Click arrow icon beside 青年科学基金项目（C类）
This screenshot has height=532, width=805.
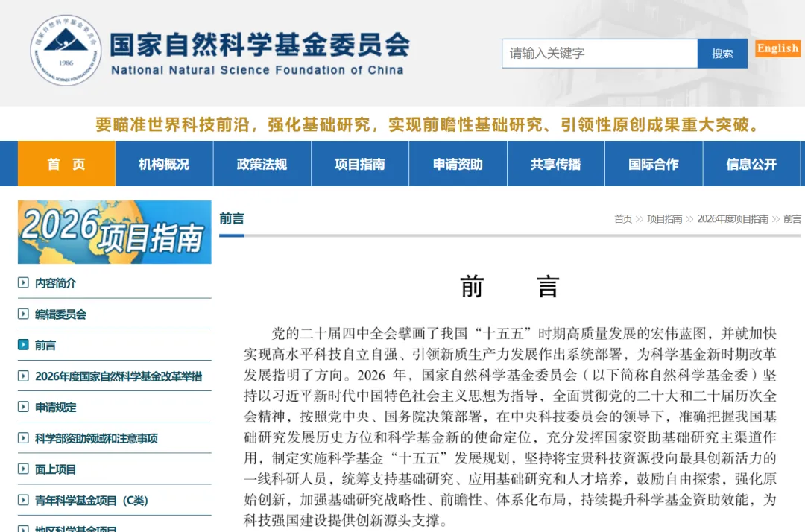point(23,500)
